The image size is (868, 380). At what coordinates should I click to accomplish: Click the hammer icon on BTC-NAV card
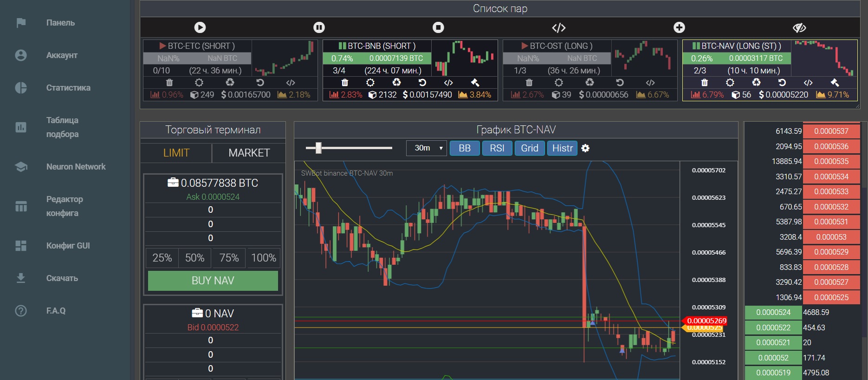pyautogui.click(x=835, y=83)
